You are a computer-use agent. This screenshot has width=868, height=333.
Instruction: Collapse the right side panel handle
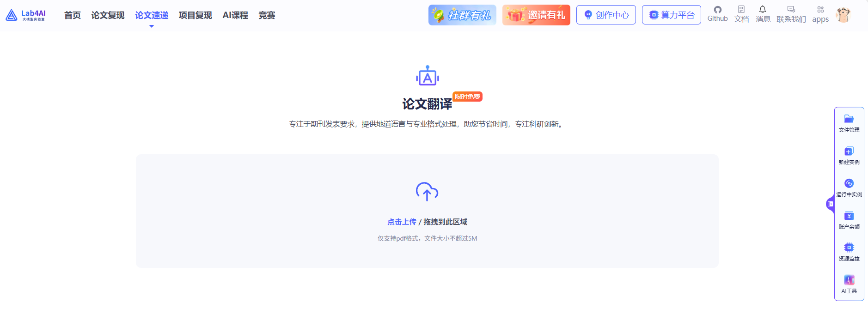[830, 204]
